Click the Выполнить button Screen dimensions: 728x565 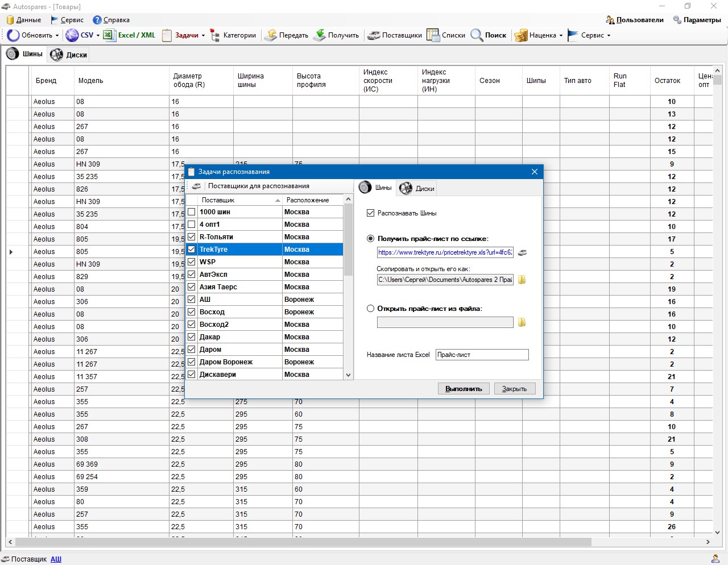coord(464,389)
